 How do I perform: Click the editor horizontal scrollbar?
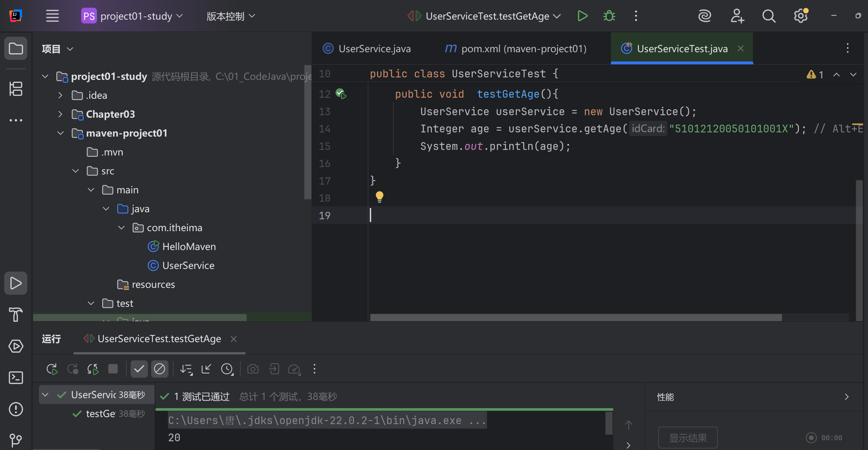pyautogui.click(x=576, y=317)
